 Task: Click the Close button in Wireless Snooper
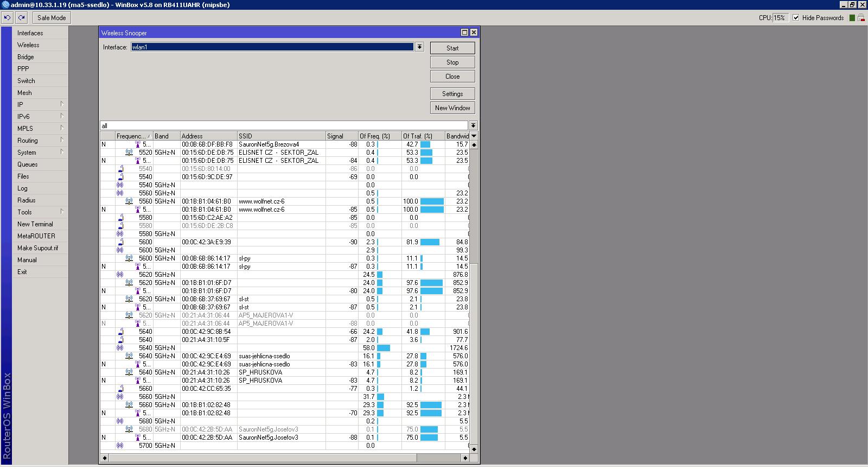(x=452, y=77)
